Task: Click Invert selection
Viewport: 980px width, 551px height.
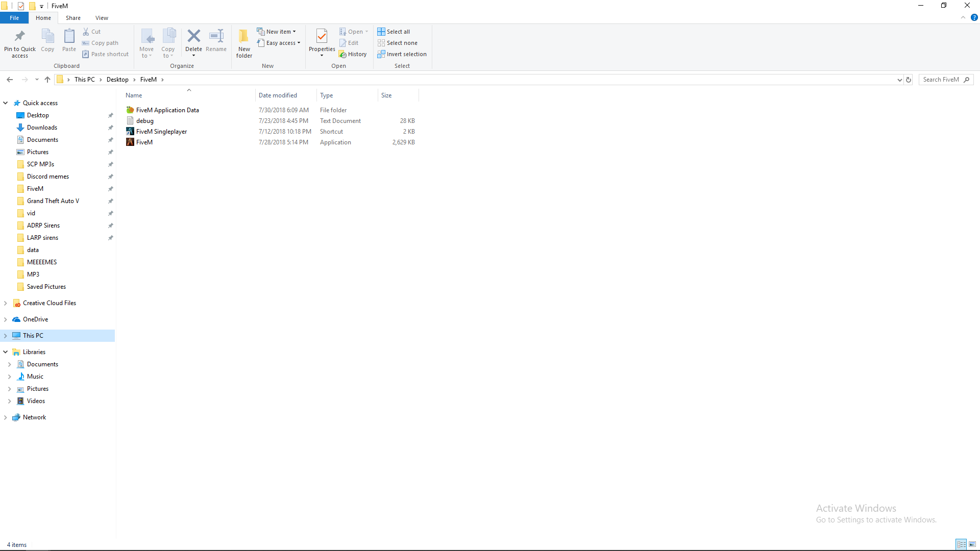Action: [x=402, y=54]
